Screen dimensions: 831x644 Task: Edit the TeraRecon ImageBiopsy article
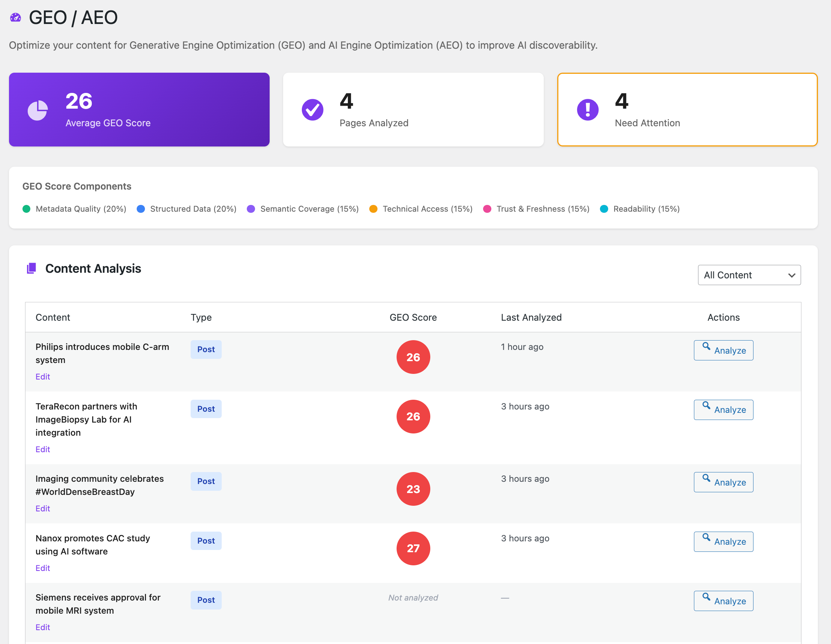43,449
